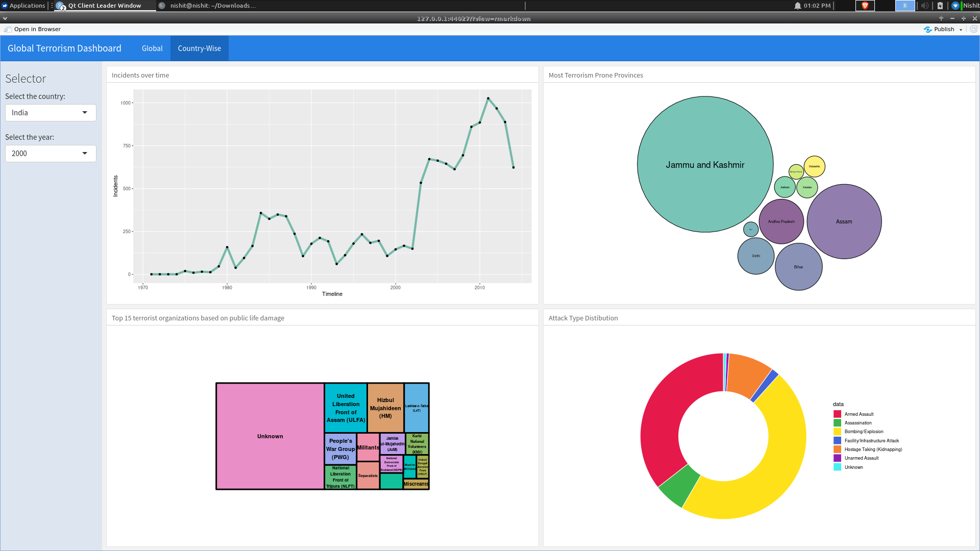This screenshot has height=551, width=980.
Task: Select the Country-Wise tab
Action: (x=200, y=48)
